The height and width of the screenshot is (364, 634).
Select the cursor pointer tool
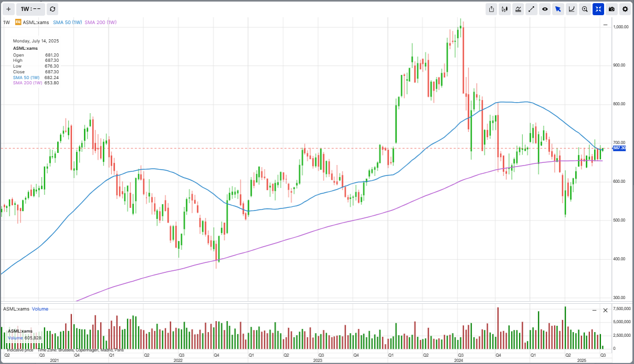click(x=558, y=9)
